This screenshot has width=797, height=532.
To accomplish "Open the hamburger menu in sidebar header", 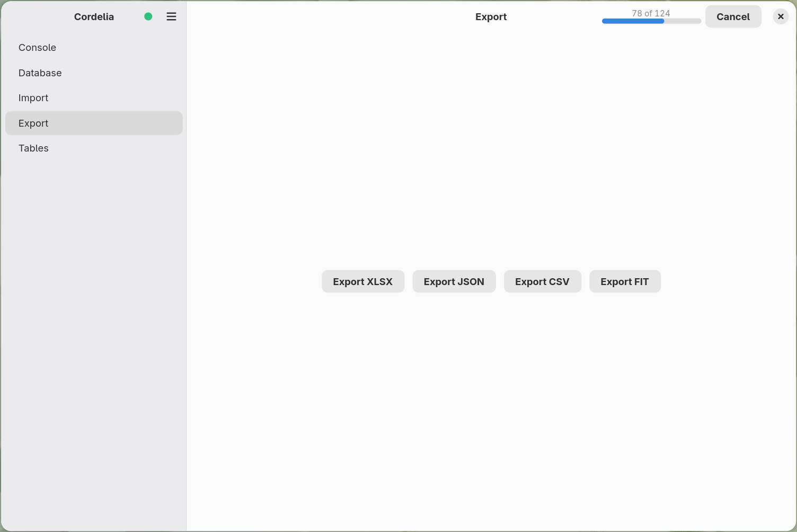I will tap(171, 16).
